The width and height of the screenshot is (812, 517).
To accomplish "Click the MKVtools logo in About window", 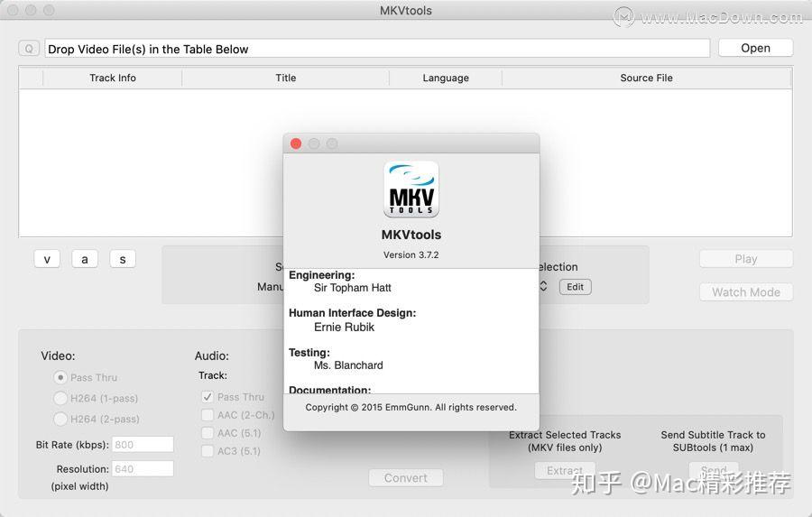I will [411, 189].
